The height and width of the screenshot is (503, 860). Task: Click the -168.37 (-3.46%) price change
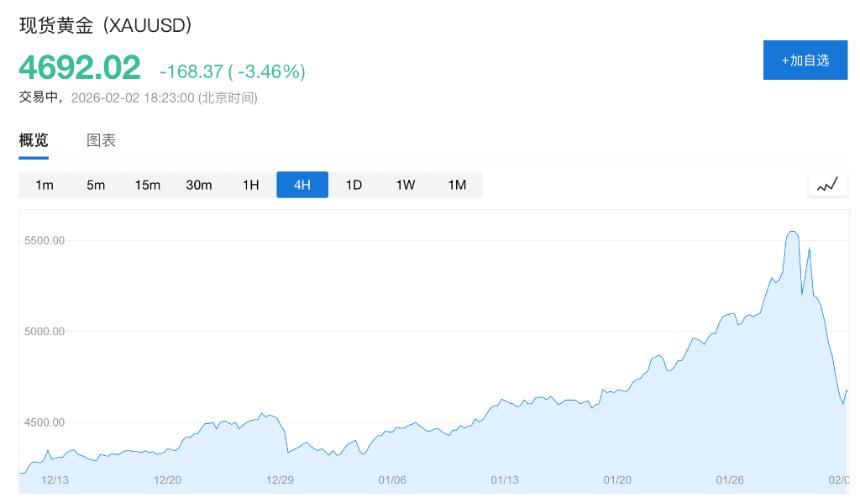pos(232,71)
